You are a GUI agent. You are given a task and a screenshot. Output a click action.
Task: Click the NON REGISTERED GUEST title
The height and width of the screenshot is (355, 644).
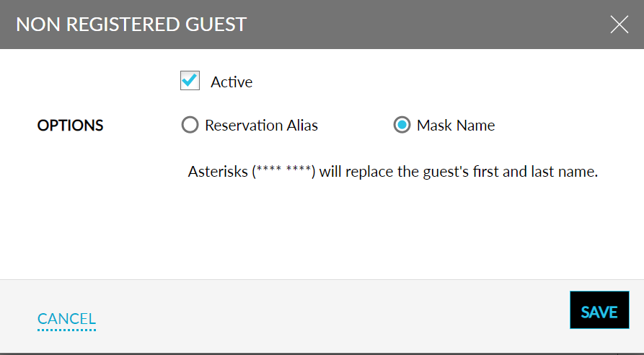(131, 25)
